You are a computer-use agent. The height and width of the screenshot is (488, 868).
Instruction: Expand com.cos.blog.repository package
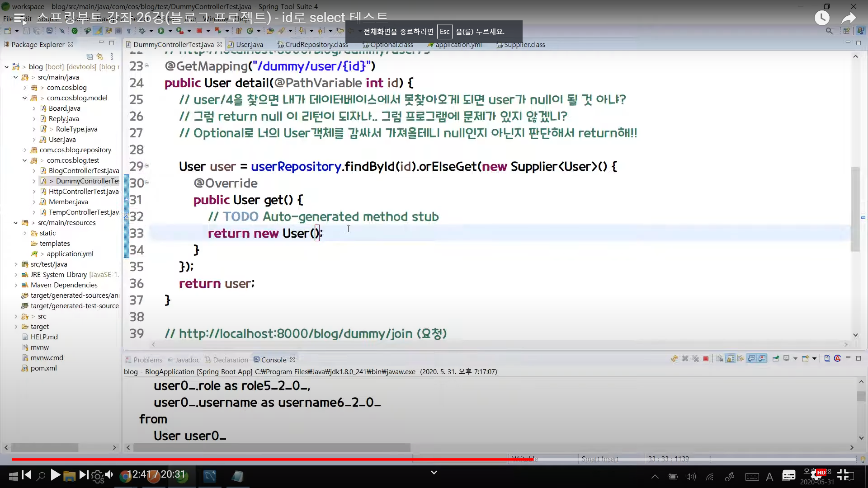click(x=25, y=150)
